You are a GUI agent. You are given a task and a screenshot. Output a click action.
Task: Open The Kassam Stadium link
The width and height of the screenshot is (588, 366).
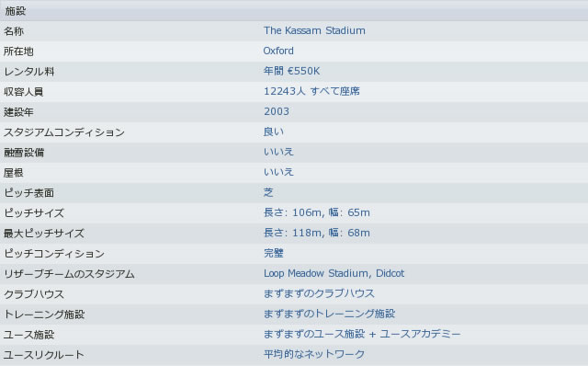(x=314, y=30)
